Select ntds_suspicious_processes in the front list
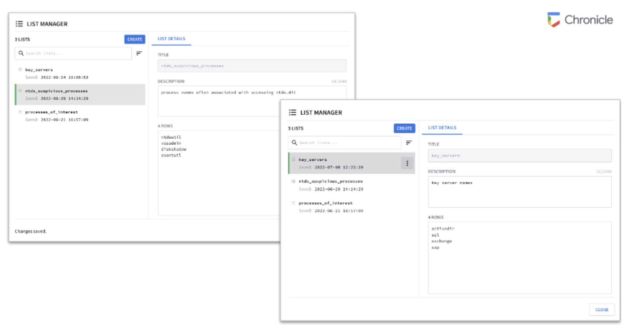 [x=330, y=185]
